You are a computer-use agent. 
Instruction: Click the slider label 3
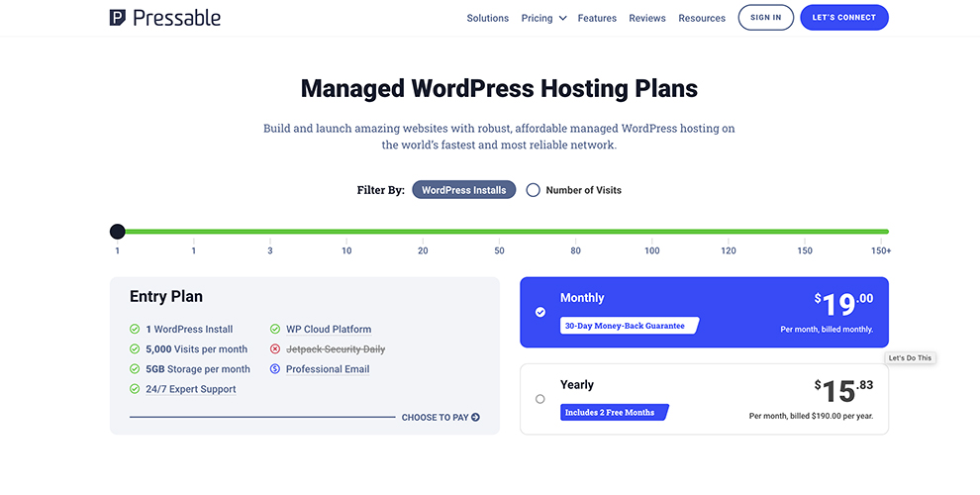[x=270, y=250]
